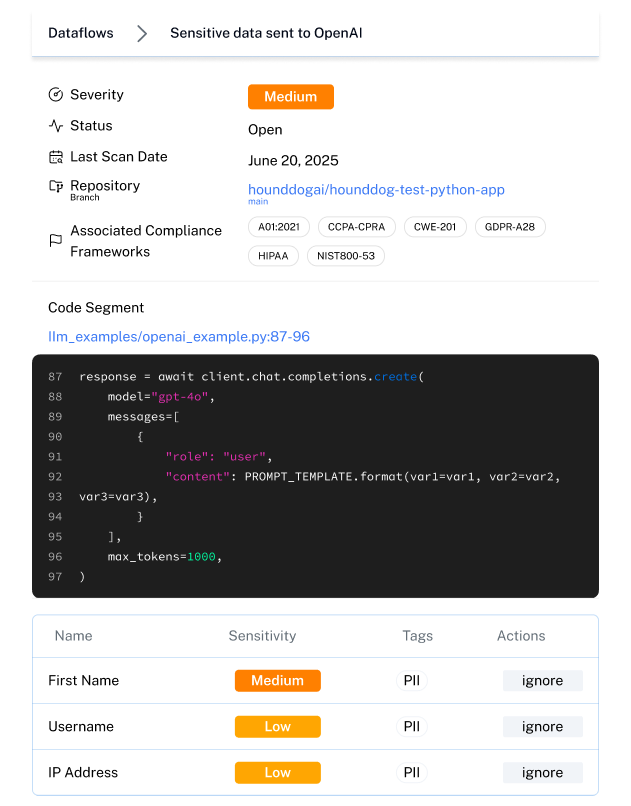Select 'Sensitive data sent to OpenAI' breadcrumb
631x806 pixels.
click(266, 34)
